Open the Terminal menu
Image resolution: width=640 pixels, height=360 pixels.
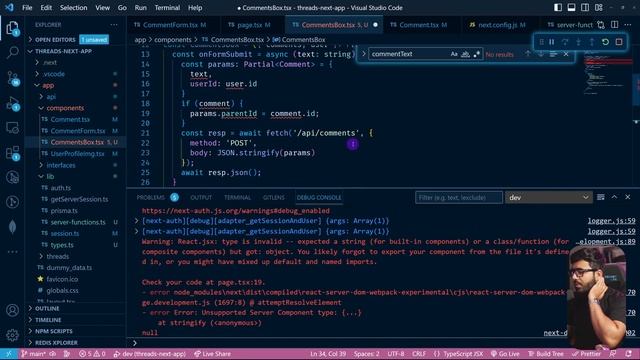coord(167,8)
